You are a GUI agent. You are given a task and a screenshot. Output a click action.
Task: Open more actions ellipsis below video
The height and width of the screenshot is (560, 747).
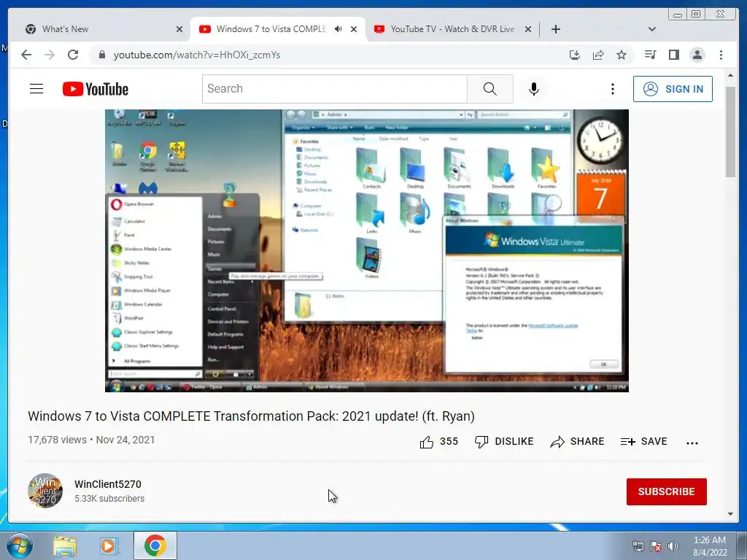[692, 443]
